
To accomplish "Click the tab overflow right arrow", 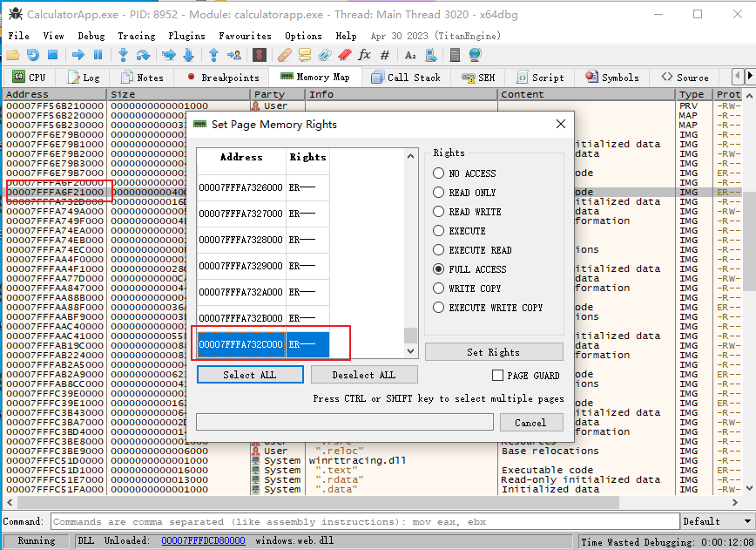I will tap(750, 76).
